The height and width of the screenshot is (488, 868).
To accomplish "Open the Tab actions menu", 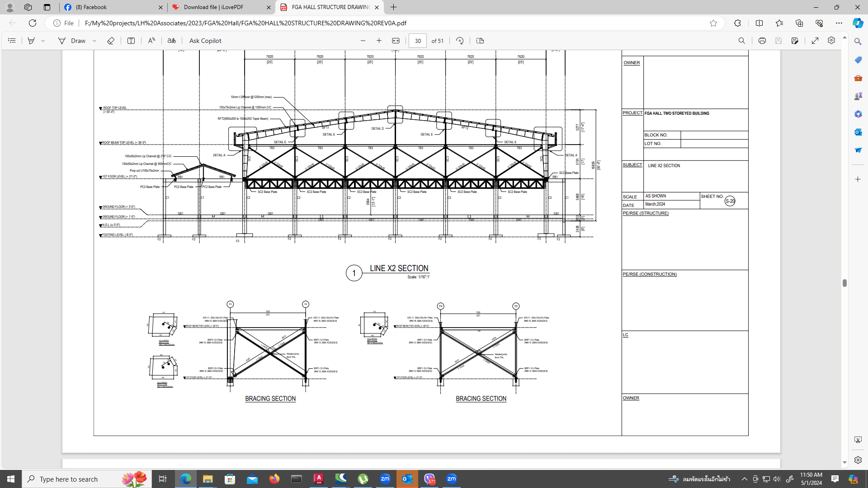I will tap(47, 7).
